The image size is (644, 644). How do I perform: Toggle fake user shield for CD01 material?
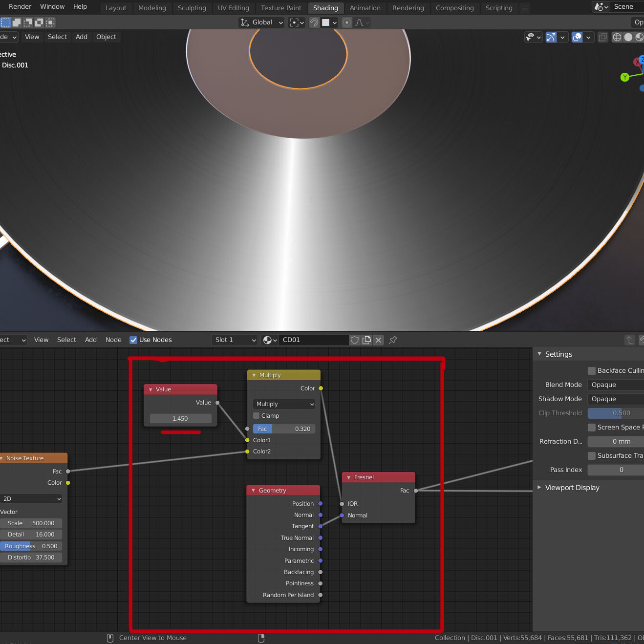tap(355, 340)
